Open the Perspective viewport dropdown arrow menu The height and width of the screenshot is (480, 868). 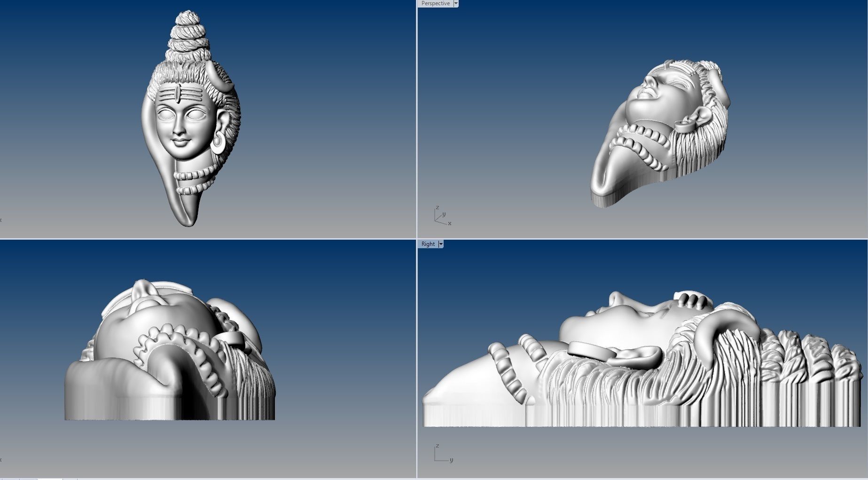tap(456, 3)
